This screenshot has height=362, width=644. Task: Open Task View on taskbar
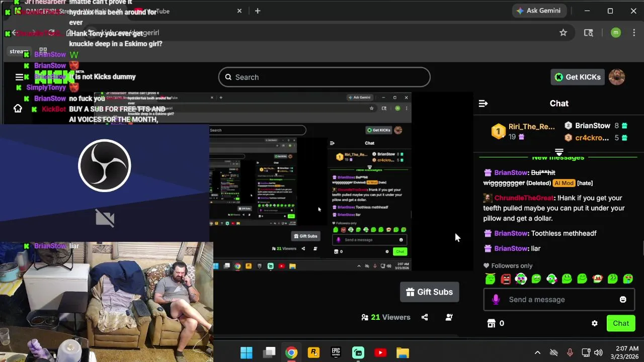[270, 352]
